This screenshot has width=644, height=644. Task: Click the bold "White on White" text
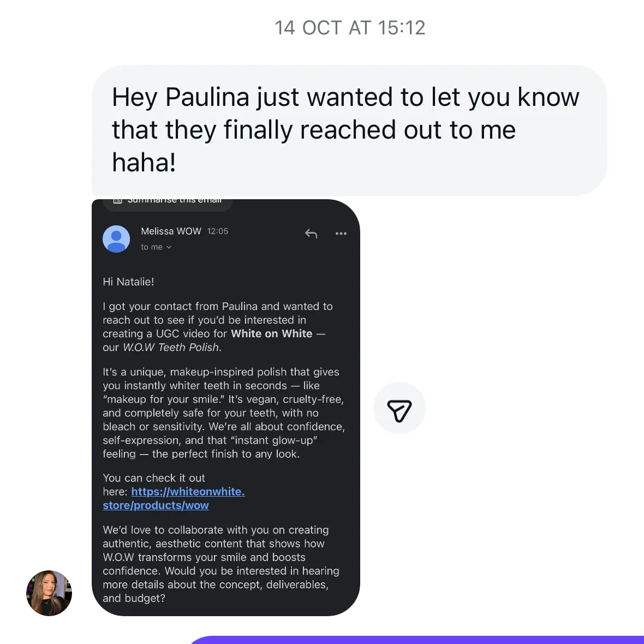(x=271, y=333)
